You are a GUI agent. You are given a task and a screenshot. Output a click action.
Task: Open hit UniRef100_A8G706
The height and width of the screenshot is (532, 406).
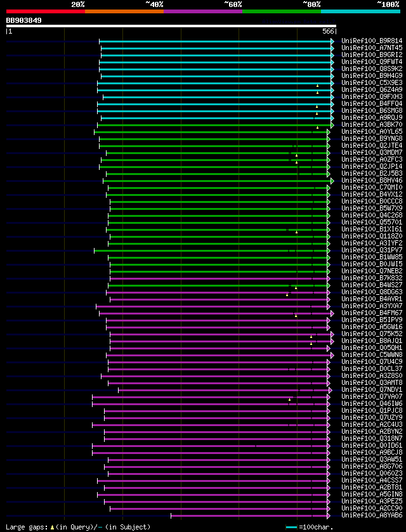[372, 465]
